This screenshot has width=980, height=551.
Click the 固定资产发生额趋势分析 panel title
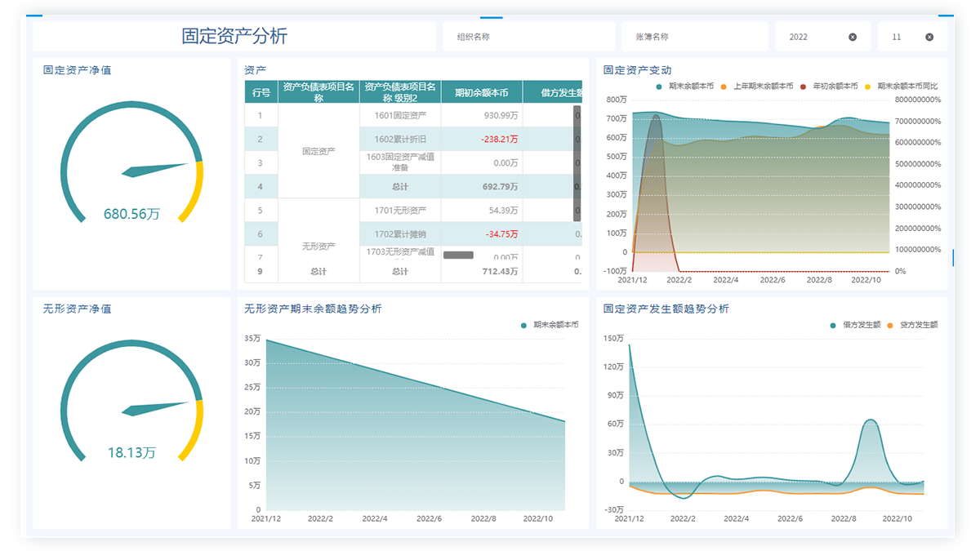(666, 309)
